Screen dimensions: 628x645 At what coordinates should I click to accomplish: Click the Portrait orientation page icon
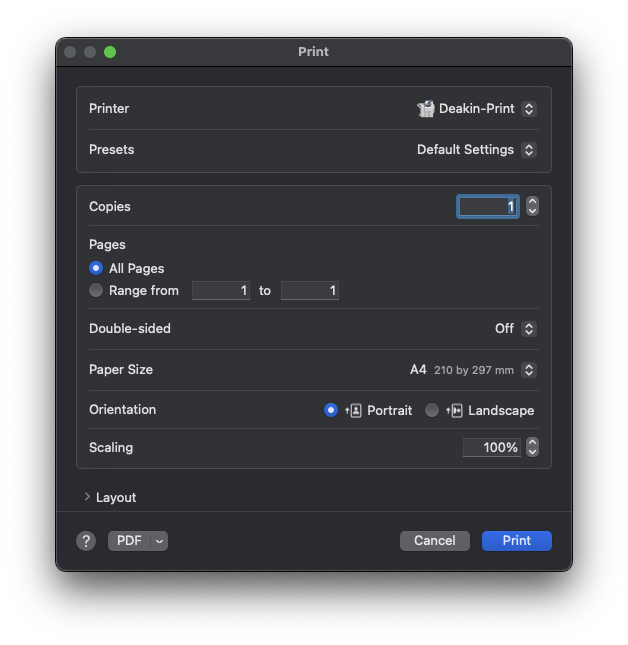[x=354, y=410]
